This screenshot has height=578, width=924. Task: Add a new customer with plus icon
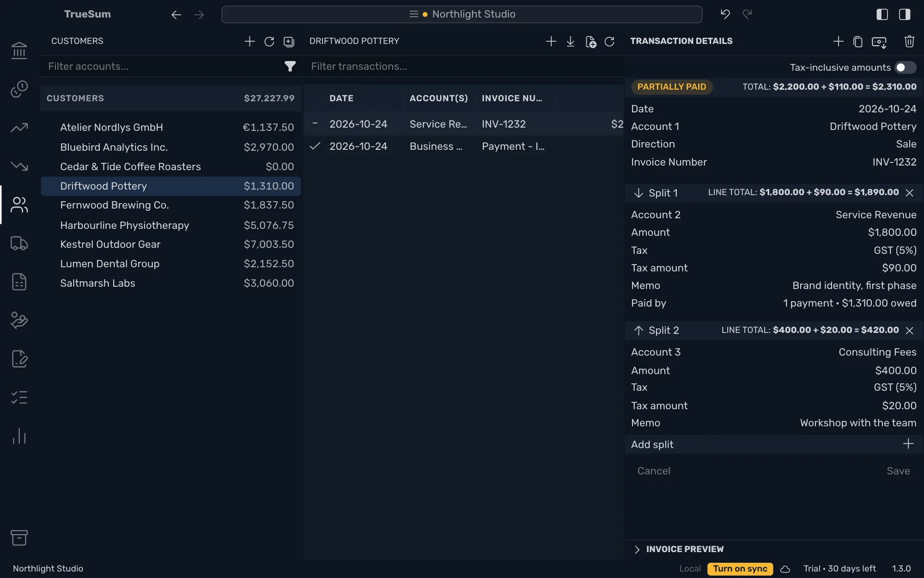[249, 41]
